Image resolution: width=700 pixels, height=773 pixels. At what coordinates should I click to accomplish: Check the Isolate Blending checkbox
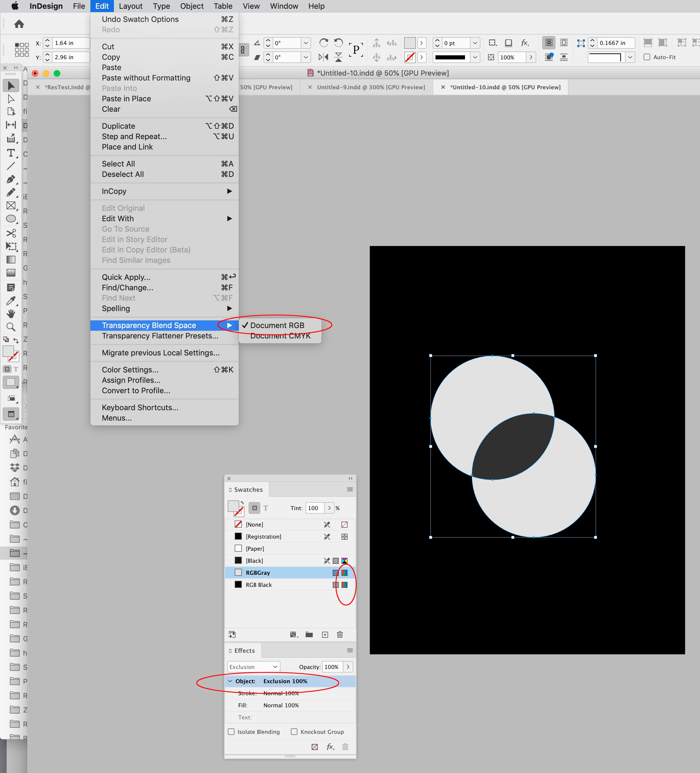pos(231,732)
